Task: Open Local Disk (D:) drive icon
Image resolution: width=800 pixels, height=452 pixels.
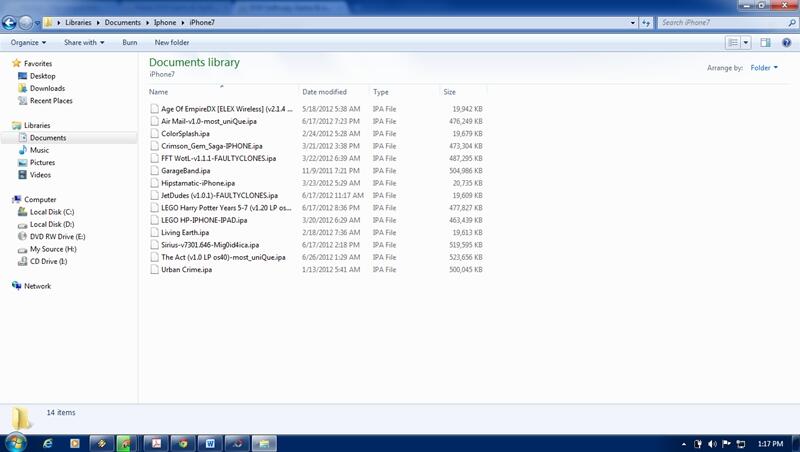Action: coord(22,224)
